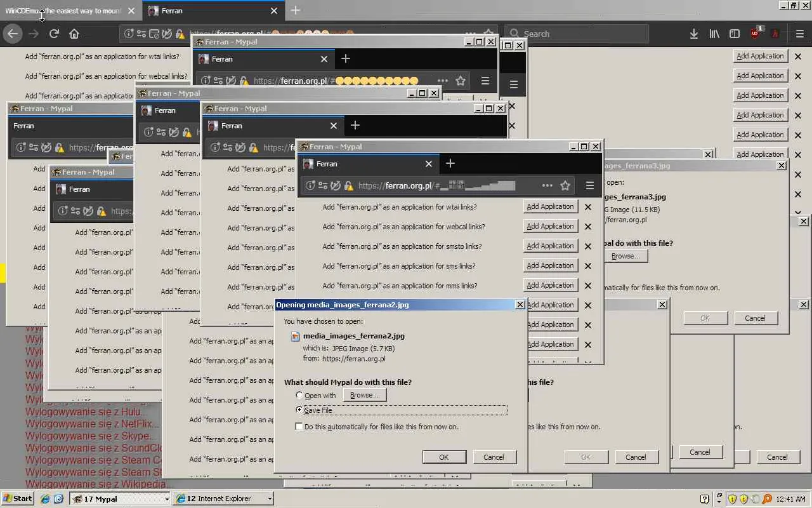Click the 12:41 AM taskbar clock
This screenshot has width=812, height=508.
point(790,499)
